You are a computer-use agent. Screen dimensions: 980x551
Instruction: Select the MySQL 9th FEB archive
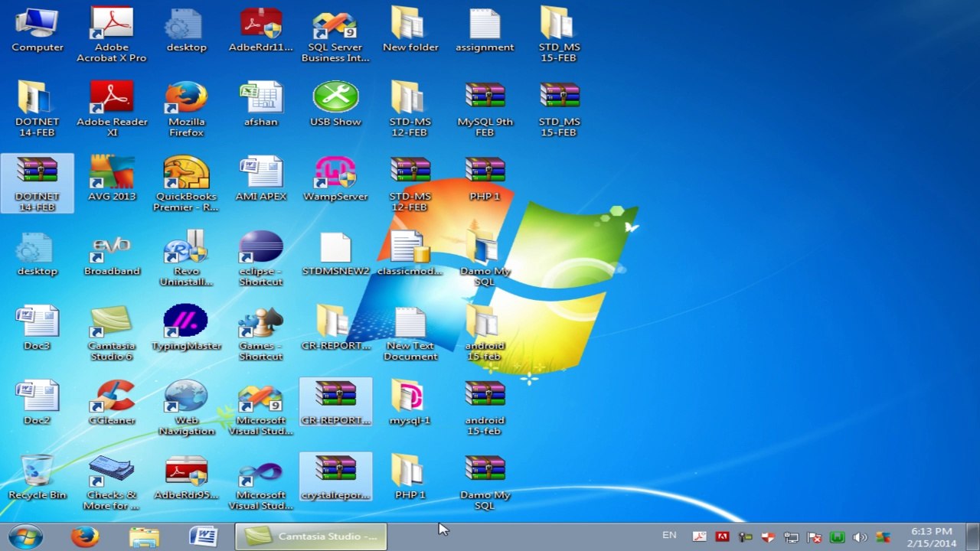485,109
